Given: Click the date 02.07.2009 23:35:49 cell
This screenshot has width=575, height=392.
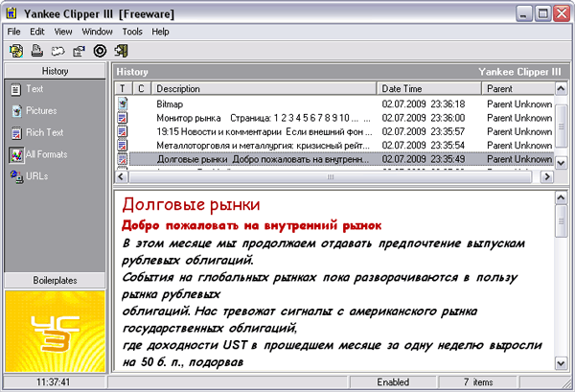Looking at the screenshot, I should click(x=424, y=159).
